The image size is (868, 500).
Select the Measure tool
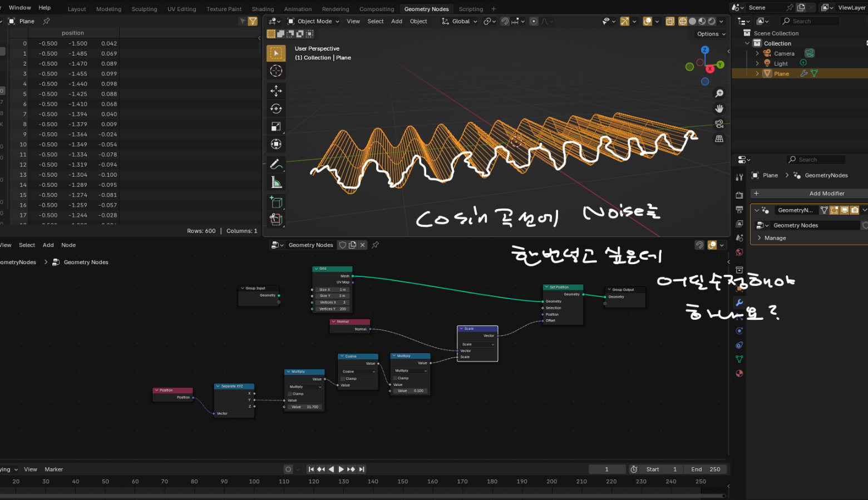(276, 182)
